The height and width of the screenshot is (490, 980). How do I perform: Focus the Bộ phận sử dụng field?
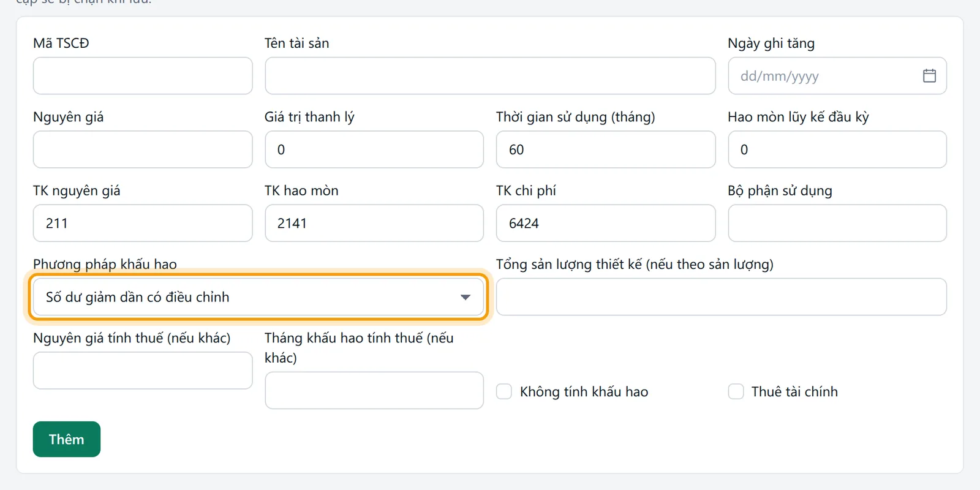tap(837, 223)
